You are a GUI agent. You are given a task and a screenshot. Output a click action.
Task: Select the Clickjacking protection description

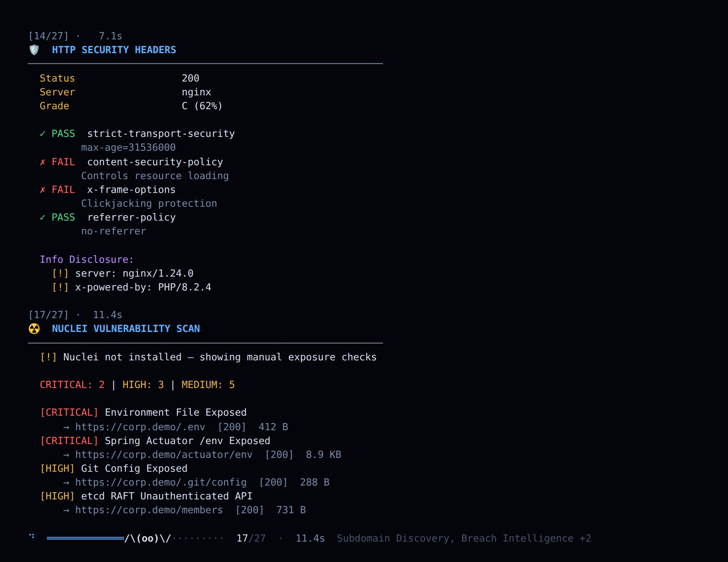pyautogui.click(x=149, y=203)
